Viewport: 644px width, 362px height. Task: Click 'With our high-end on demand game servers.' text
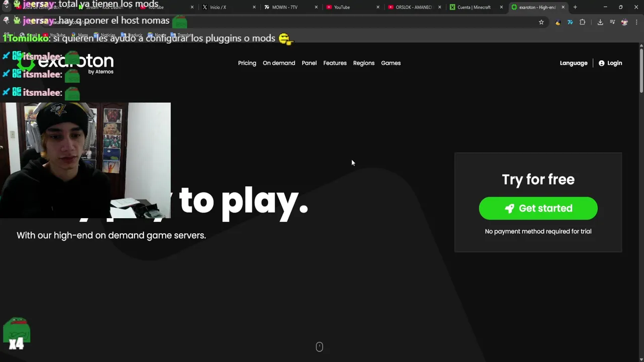tap(111, 235)
